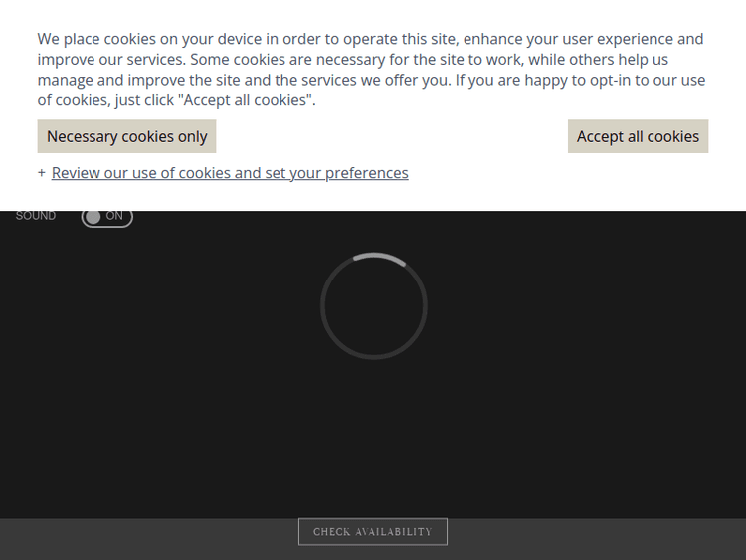Click the word "Necessary" in the left cookie button
Image resolution: width=746 pixels, height=560 pixels.
[x=84, y=136]
